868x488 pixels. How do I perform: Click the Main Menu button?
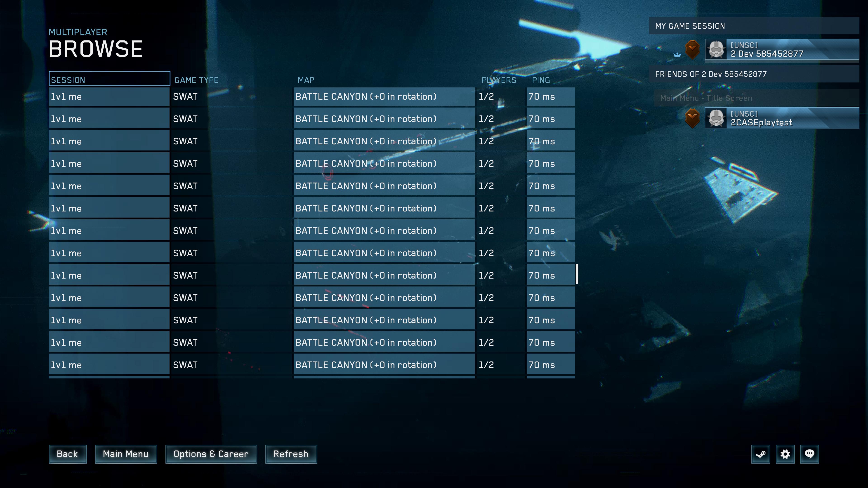[x=125, y=454]
